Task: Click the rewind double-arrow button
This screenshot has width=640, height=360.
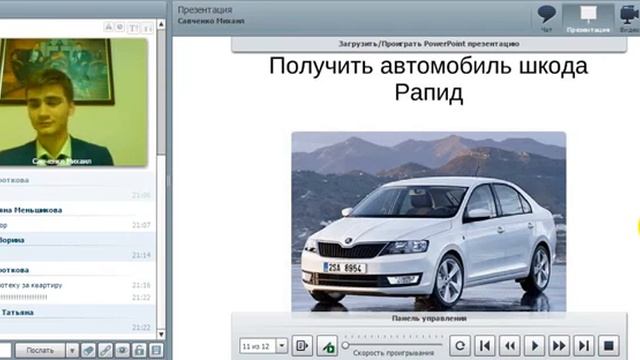Action: (x=510, y=346)
